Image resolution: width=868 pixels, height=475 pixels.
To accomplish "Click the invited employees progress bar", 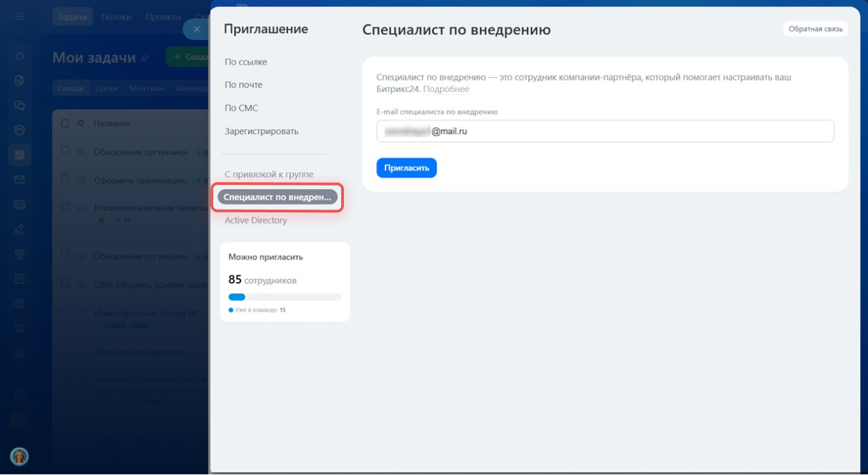I will (284, 297).
